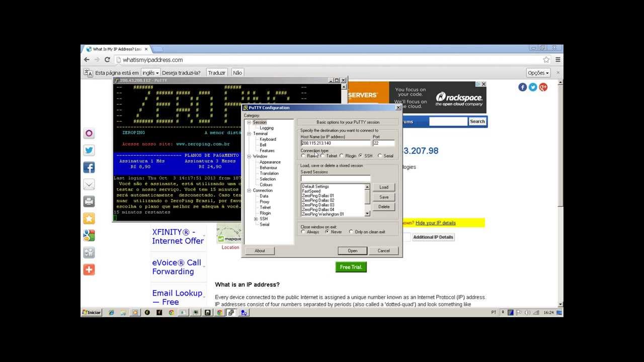Click the Google share sidebar icon

click(89, 236)
